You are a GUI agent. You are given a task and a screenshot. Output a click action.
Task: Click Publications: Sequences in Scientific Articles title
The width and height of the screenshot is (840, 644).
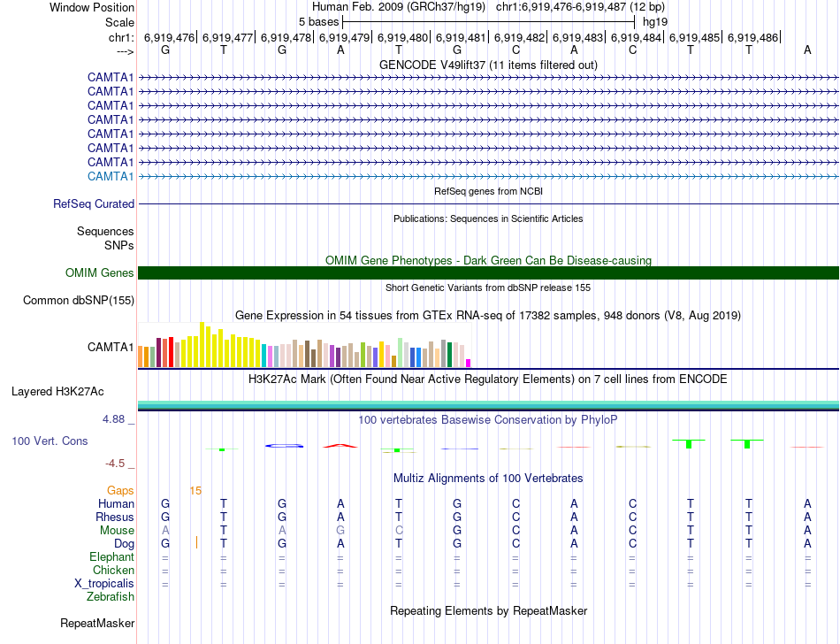pyautogui.click(x=488, y=218)
